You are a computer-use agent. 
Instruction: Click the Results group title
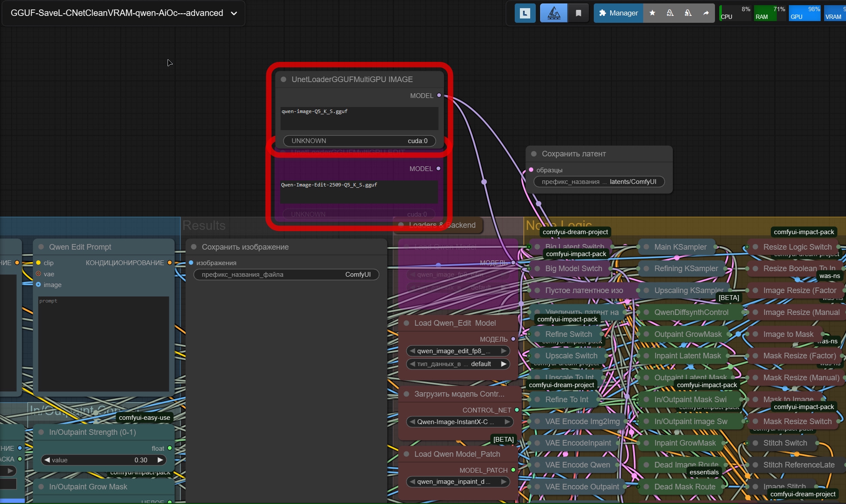(x=204, y=226)
